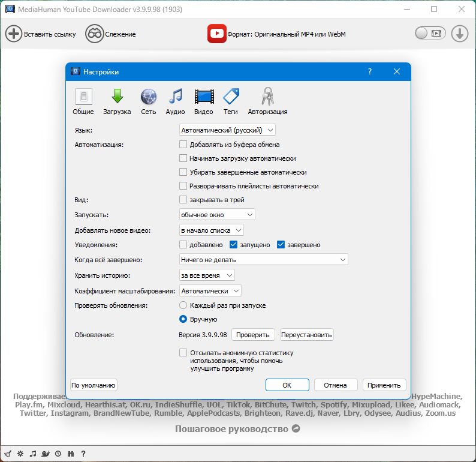Open the Хранить историю dropdown
This screenshot has width=476, height=462.
click(x=207, y=275)
